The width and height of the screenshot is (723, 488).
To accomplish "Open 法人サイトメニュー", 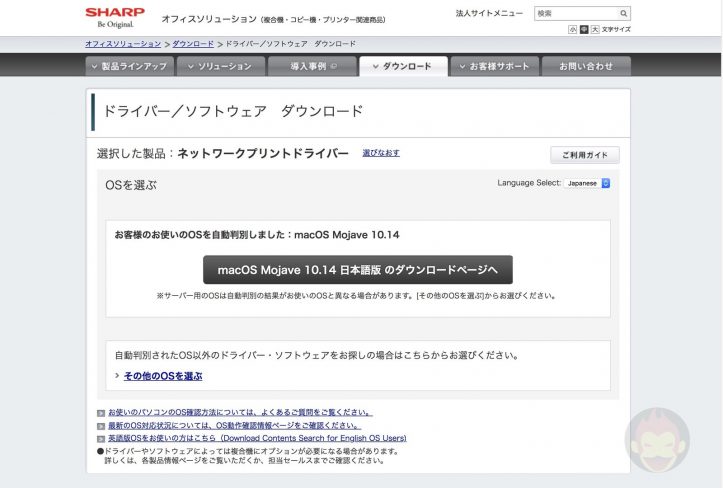I will tap(489, 13).
